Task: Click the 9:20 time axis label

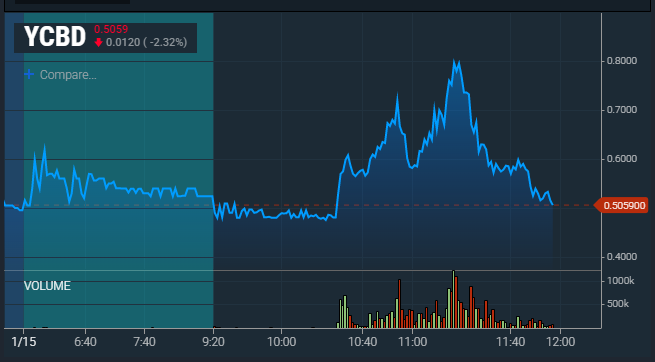Action: [x=213, y=342]
